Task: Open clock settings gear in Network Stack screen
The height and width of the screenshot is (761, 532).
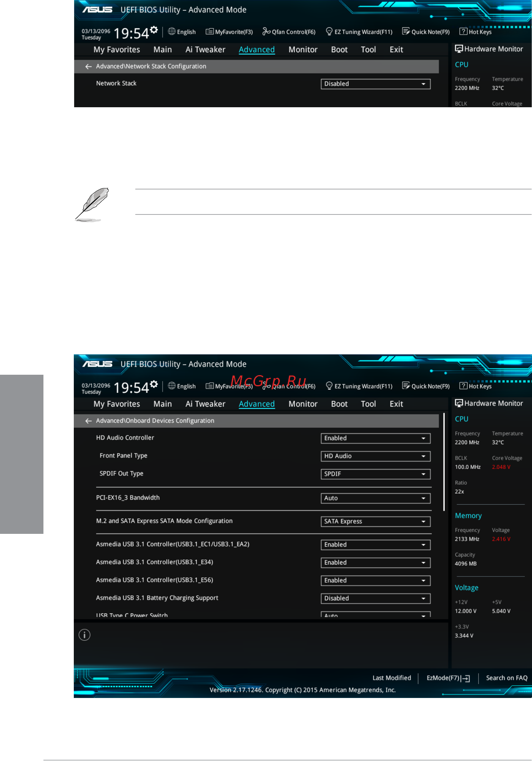Action: click(154, 30)
